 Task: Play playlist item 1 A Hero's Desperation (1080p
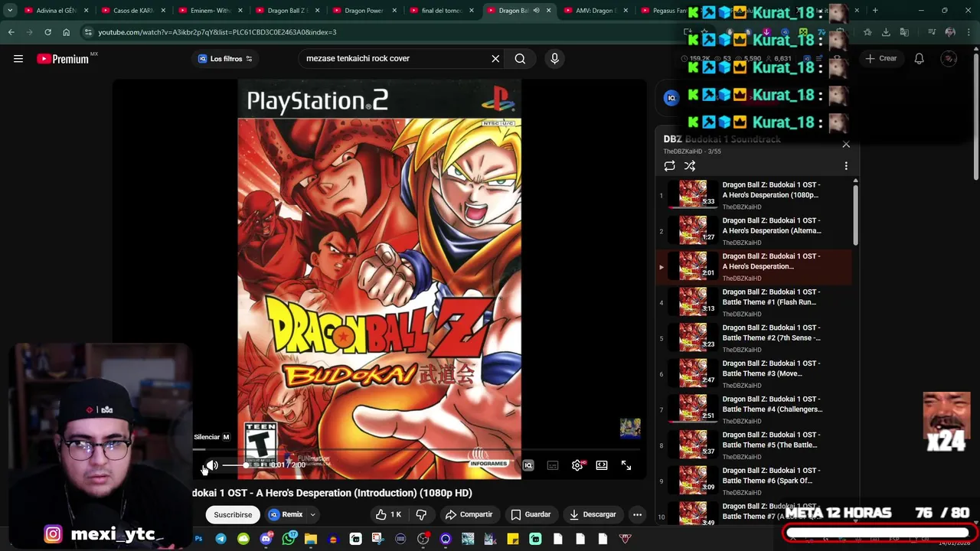click(755, 195)
